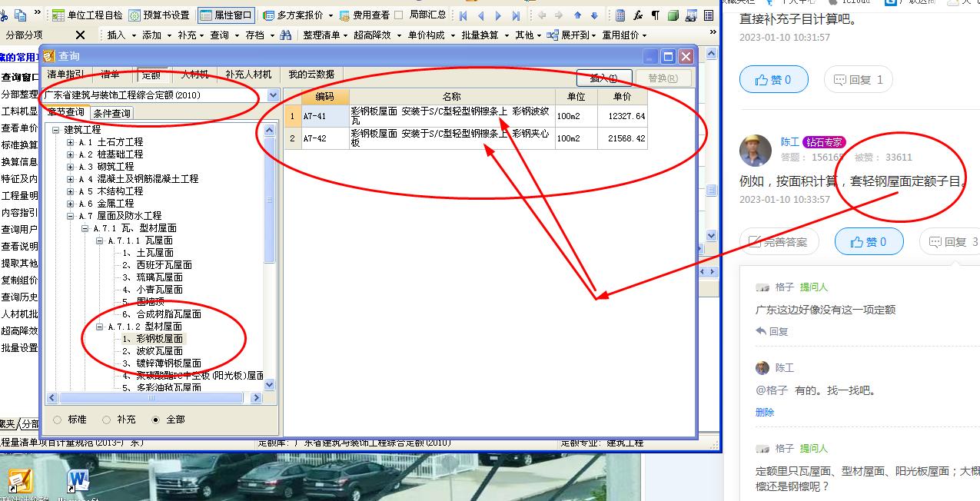
Task: Open the yellow pencil shortcut on desktop
Action: pyautogui.click(x=21, y=481)
